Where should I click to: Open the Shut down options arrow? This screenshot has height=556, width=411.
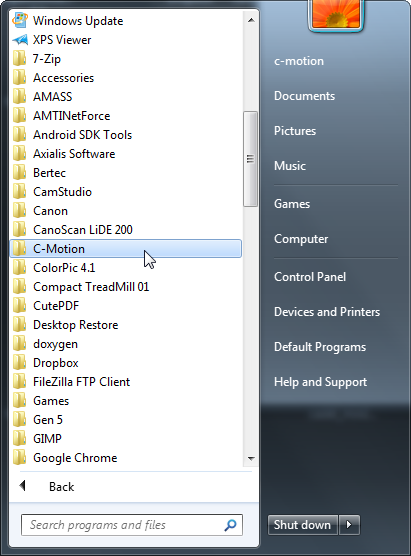pos(349,524)
